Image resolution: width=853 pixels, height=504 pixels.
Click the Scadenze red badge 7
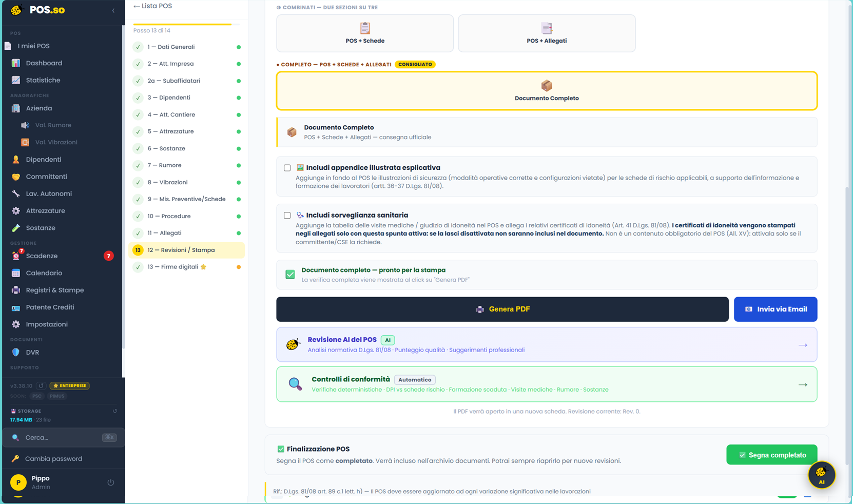tap(109, 256)
